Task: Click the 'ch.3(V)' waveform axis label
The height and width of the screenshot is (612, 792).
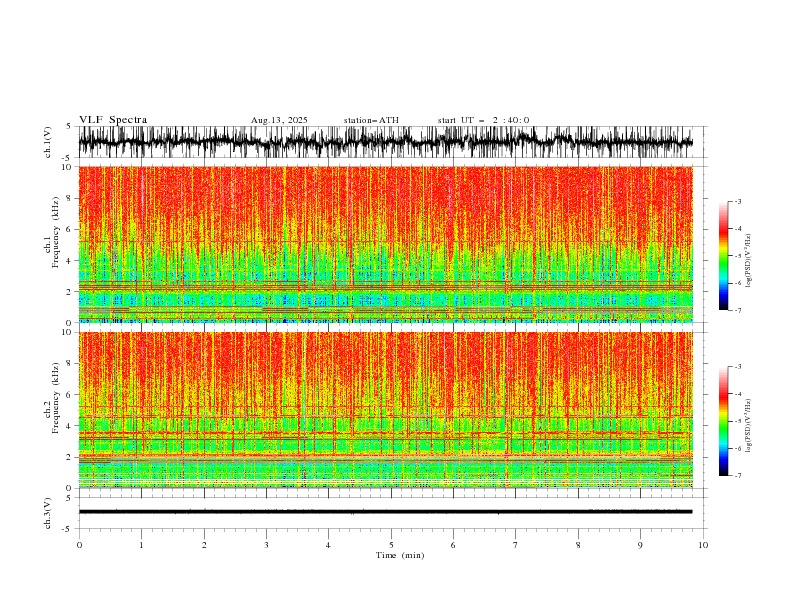Action: 48,513
